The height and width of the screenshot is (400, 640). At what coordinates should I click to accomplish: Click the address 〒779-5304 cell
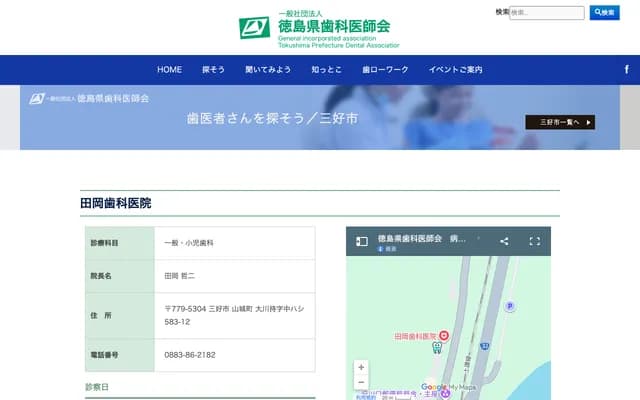234,315
